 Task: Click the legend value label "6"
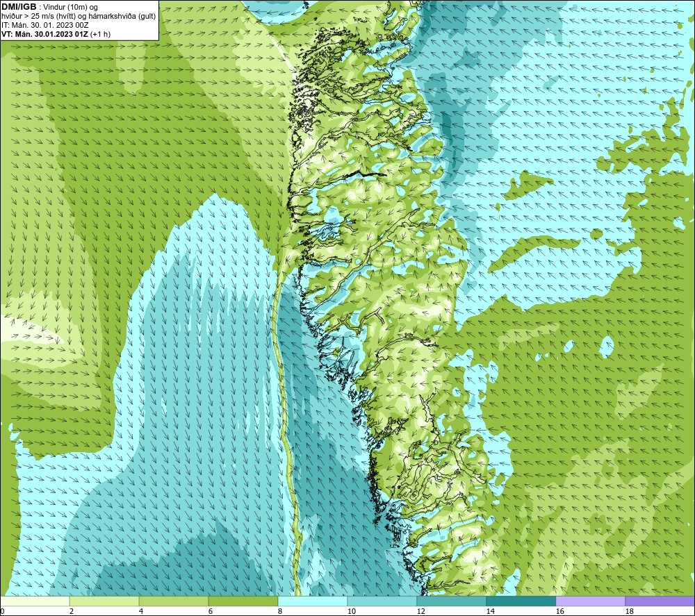point(210,611)
